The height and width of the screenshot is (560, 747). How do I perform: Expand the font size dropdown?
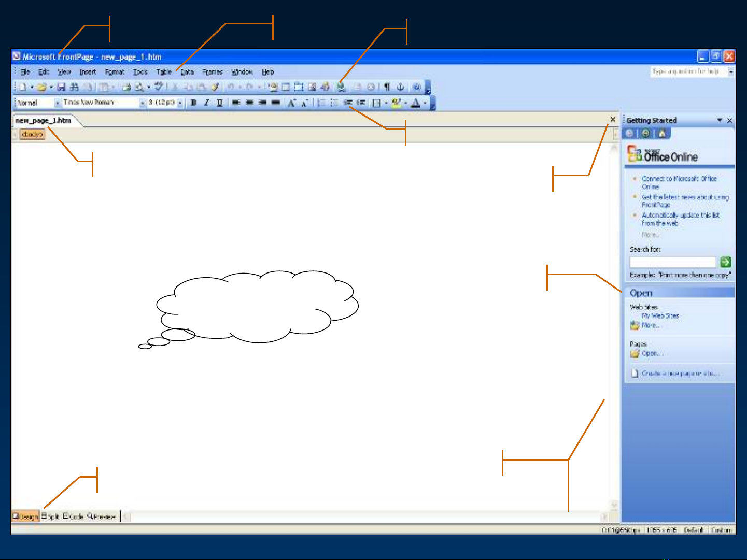(180, 103)
